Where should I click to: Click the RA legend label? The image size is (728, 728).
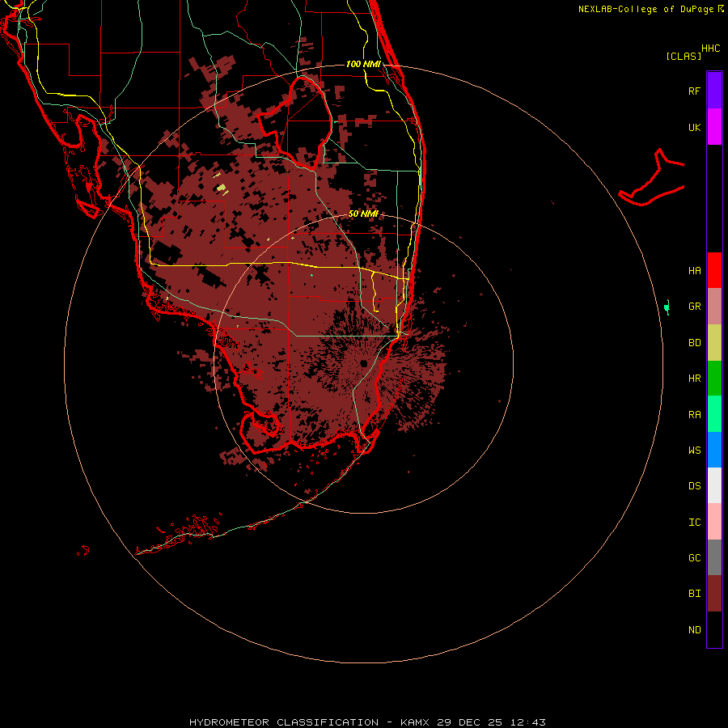click(694, 415)
